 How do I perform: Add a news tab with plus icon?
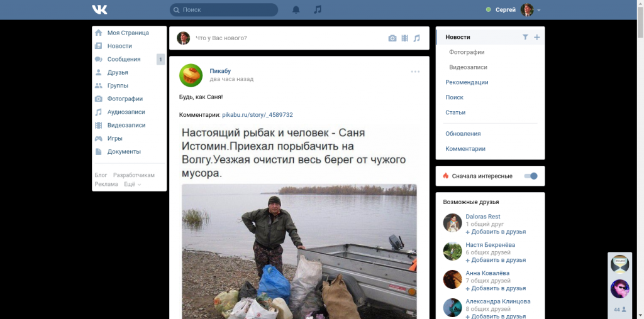(537, 37)
